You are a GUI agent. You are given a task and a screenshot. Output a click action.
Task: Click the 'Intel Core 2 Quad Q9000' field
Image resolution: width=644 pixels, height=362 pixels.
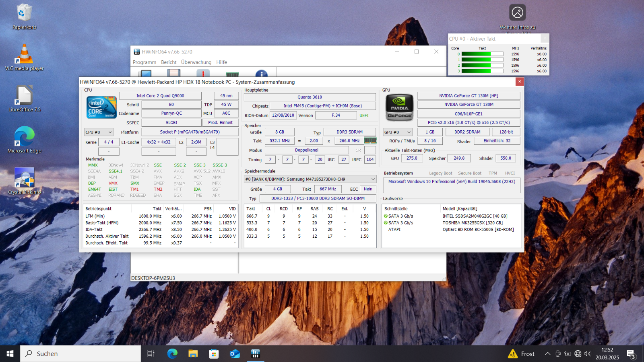(x=160, y=96)
